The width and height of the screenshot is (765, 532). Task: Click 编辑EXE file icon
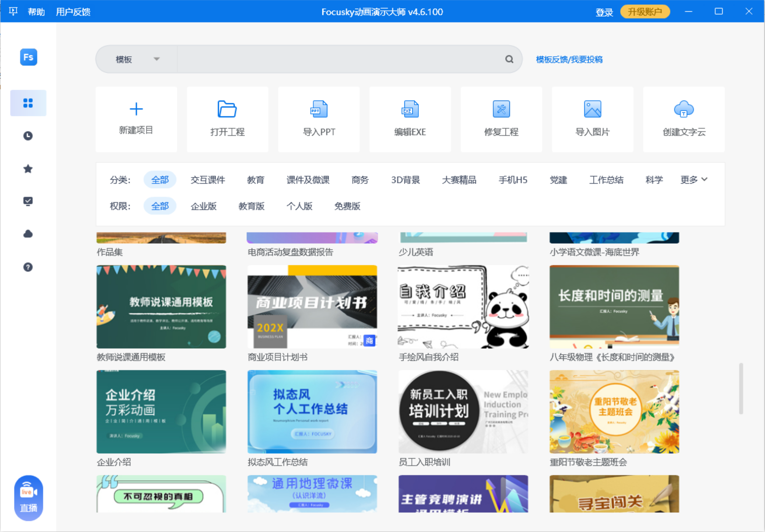410,109
